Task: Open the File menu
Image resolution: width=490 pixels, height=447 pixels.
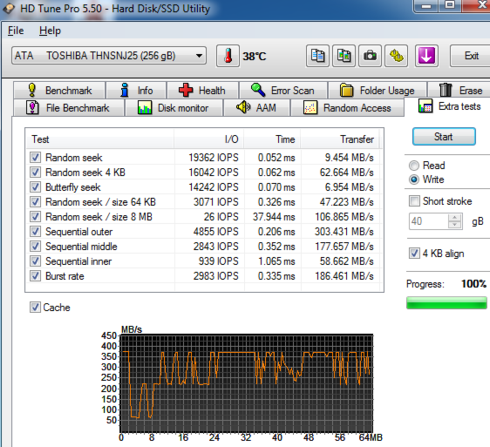Action: [16, 31]
